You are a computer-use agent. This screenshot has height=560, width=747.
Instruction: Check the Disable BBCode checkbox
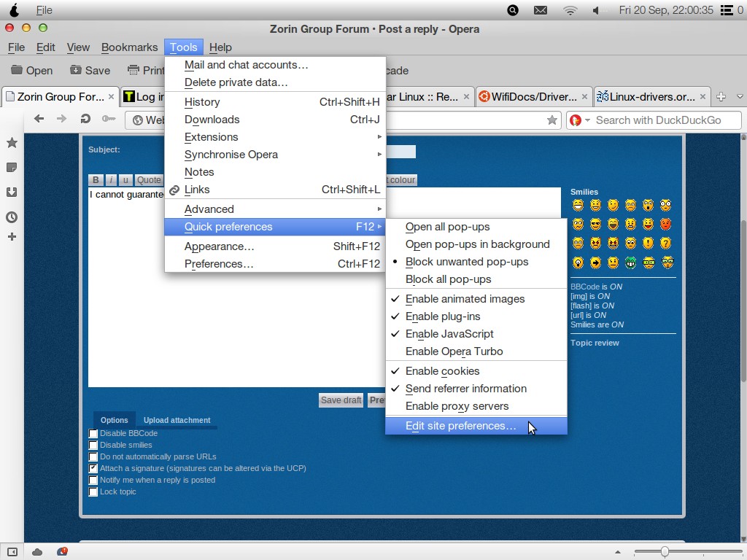(x=93, y=434)
